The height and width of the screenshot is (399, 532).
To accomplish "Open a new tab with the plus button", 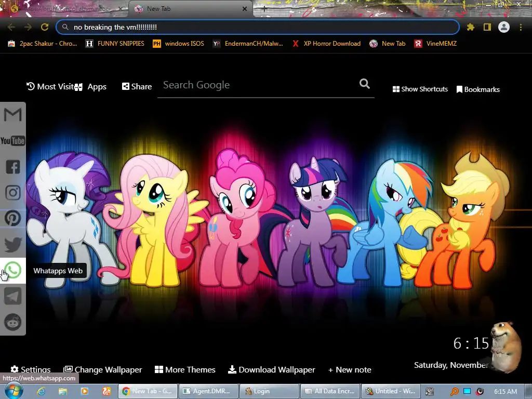I will [x=264, y=9].
